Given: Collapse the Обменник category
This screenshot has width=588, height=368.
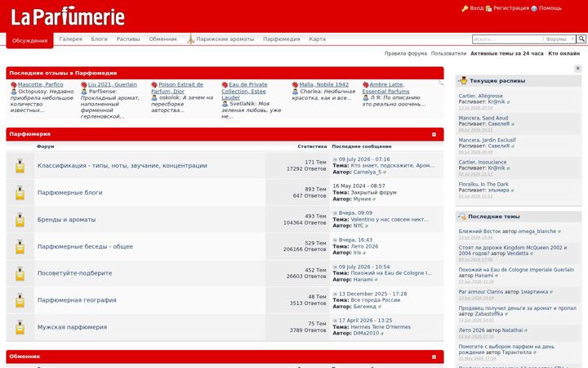Looking at the screenshot, I should [434, 357].
